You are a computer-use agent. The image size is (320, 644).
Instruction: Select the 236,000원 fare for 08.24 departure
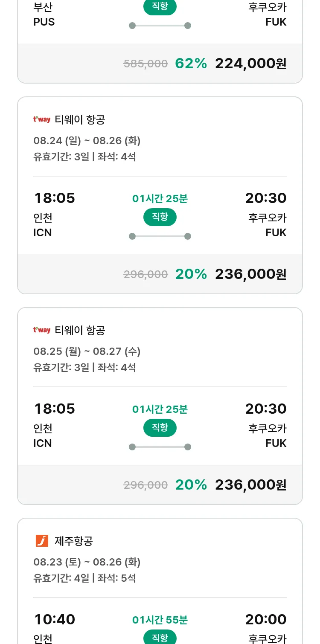tap(250, 274)
